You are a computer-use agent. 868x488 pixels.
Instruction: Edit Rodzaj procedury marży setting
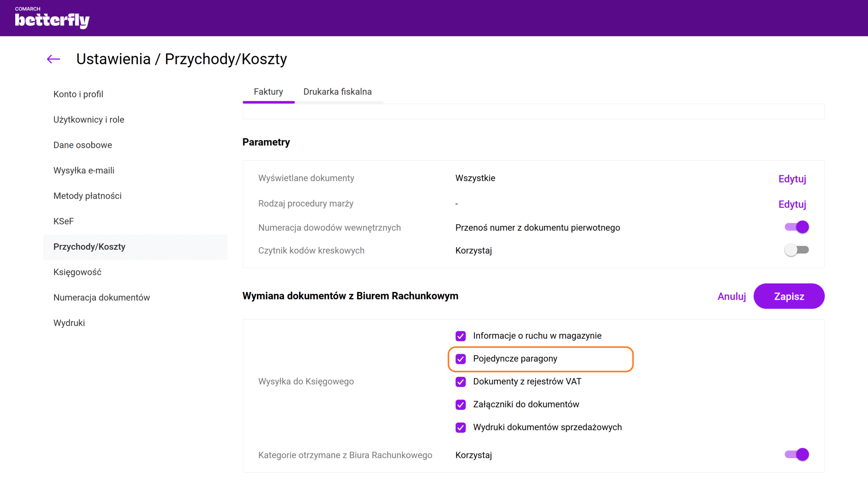(792, 204)
